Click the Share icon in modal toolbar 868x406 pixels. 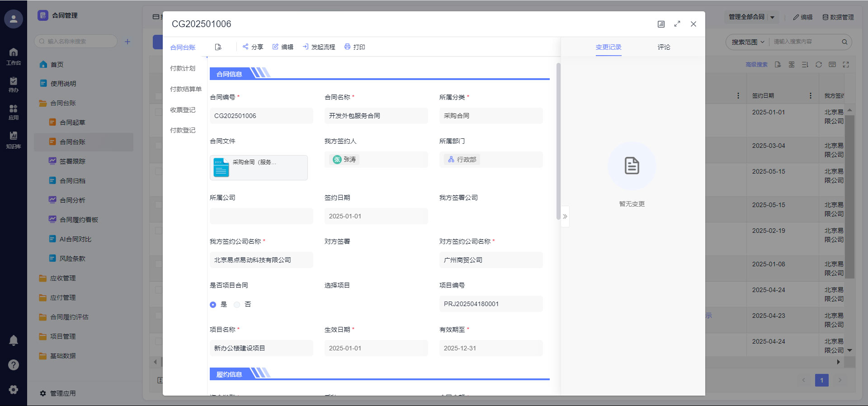pos(245,47)
